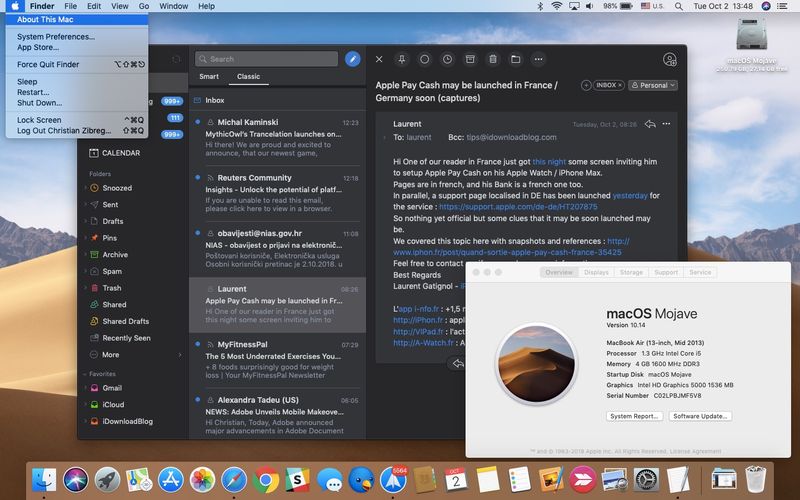The image size is (800, 500).
Task: Open the iphon.fr post link in the email
Action: coord(507,252)
